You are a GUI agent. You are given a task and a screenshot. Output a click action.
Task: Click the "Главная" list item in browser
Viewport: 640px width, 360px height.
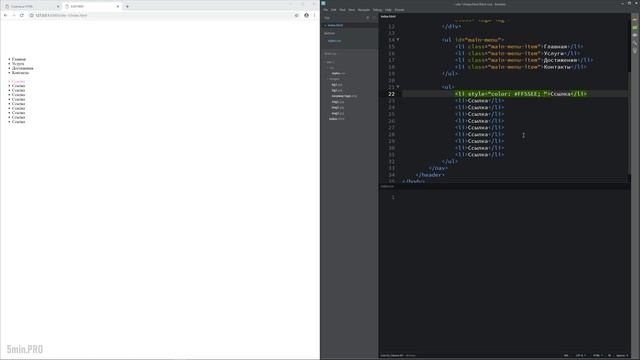(x=19, y=59)
